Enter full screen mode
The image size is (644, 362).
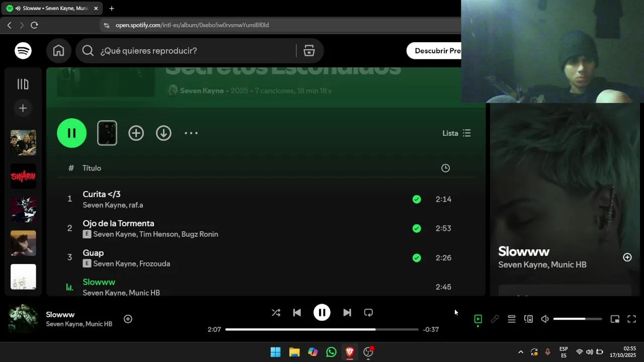tap(632, 319)
